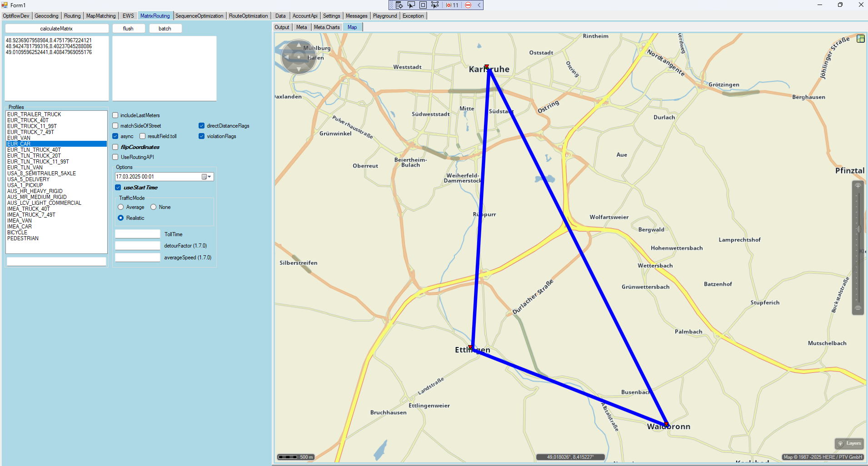
Task: Collapse the debug toolbar chevron
Action: [479, 5]
